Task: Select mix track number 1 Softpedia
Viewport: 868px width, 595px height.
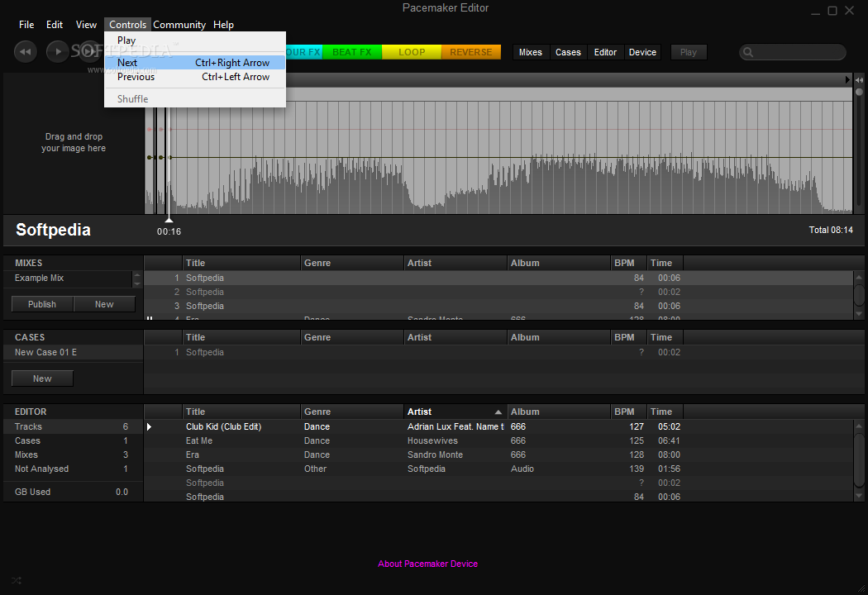Action: click(x=498, y=278)
